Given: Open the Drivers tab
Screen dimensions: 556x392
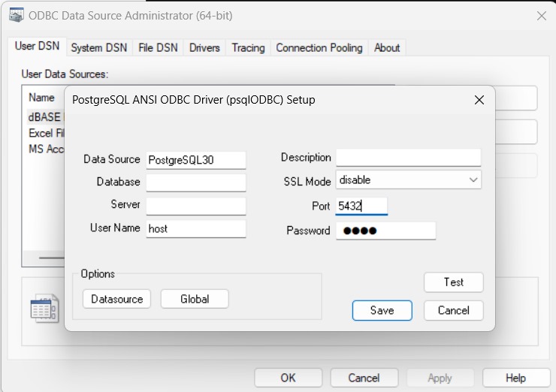Looking at the screenshot, I should 204,47.
